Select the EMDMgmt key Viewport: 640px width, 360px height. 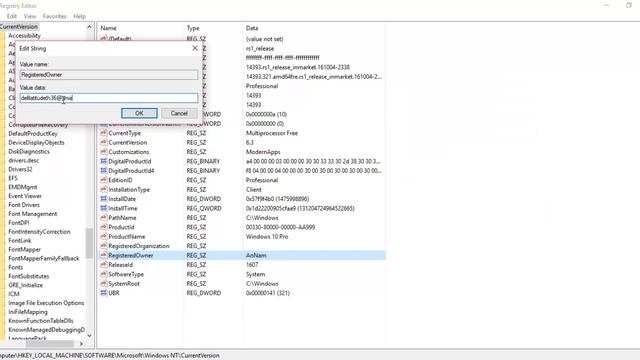point(23,187)
